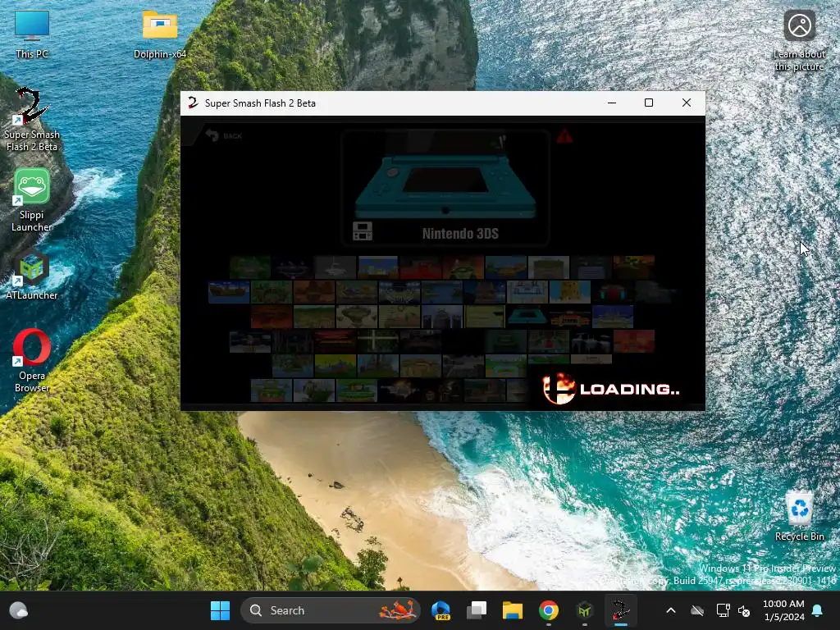Open the Copilot preview taskbar icon
The image size is (840, 630).
coord(441,610)
